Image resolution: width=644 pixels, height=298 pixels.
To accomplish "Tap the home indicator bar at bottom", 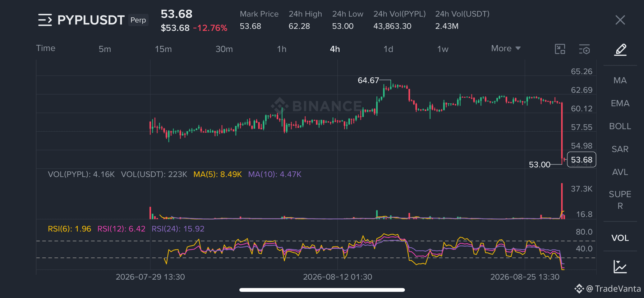I will pyautogui.click(x=322, y=290).
